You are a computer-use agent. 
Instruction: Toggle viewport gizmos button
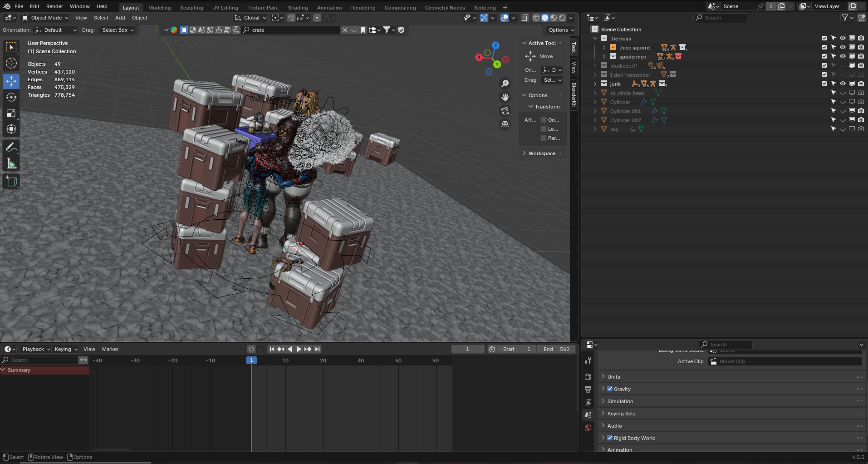pyautogui.click(x=484, y=18)
